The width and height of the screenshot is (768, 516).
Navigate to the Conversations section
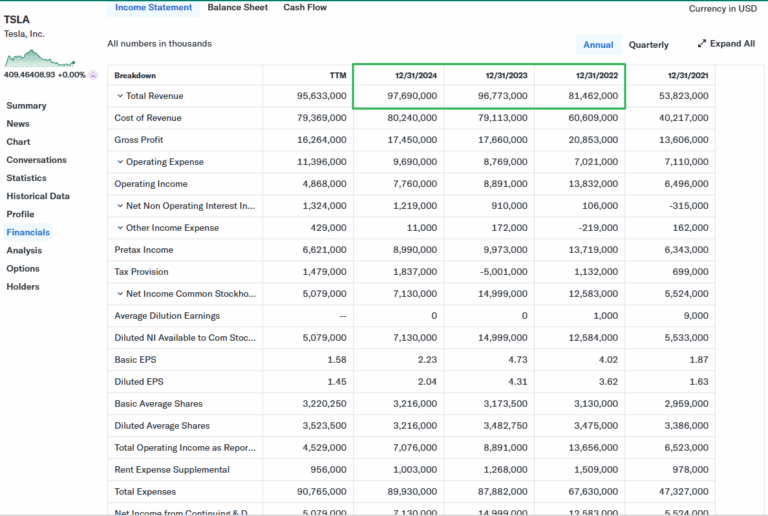tap(36, 160)
